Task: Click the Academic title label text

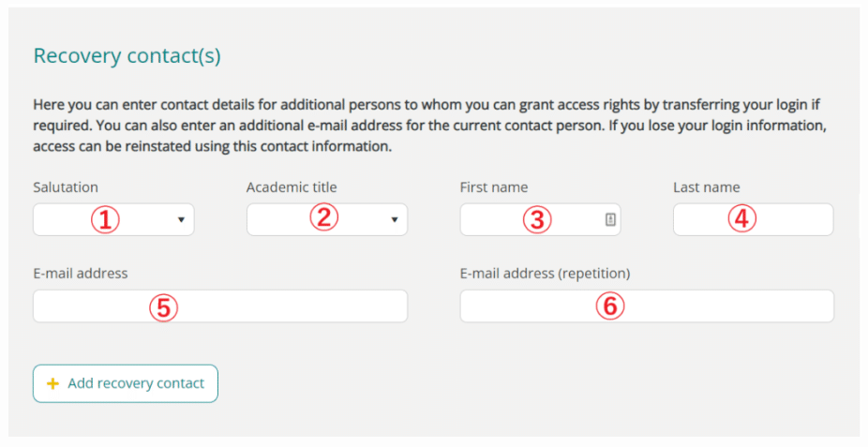Action: 292,187
